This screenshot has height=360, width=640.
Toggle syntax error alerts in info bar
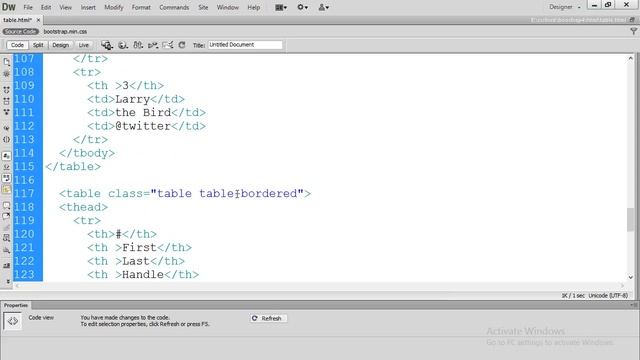tap(7, 189)
